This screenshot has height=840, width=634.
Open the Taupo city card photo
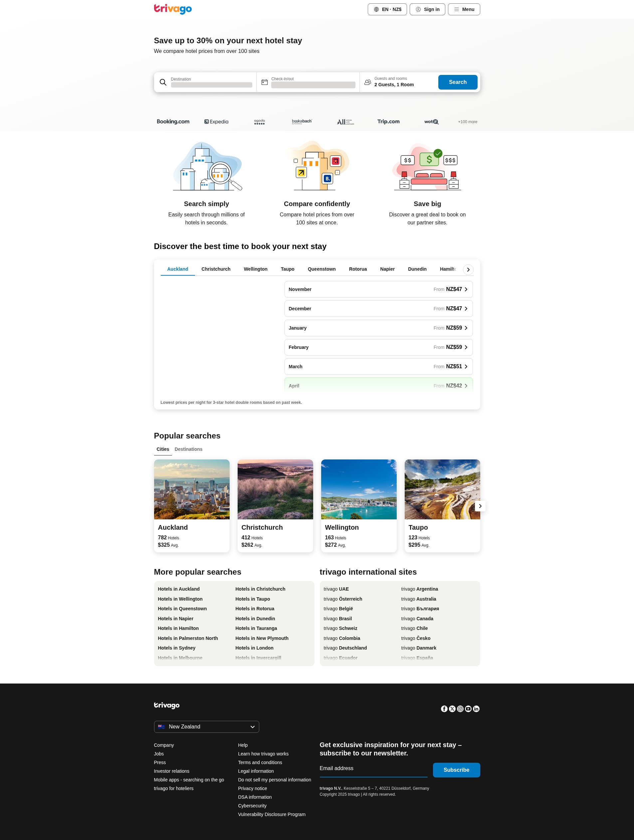pos(442,489)
